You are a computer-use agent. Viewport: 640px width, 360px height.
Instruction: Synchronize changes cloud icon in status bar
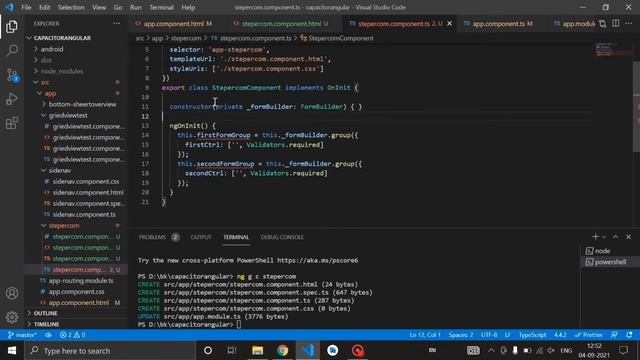[48, 335]
